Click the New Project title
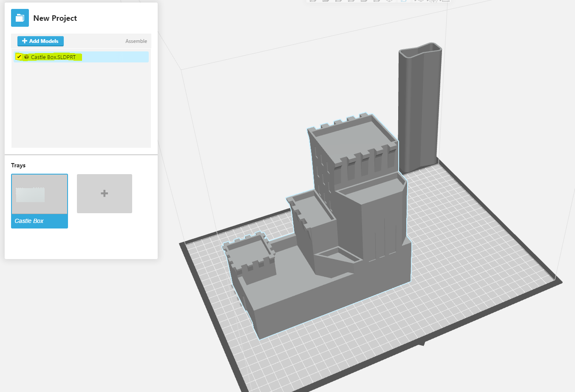 point(55,18)
